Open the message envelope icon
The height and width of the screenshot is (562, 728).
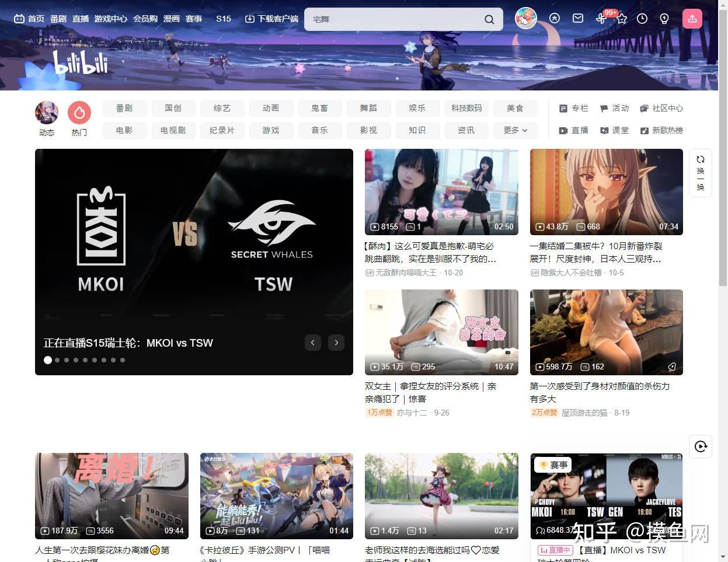click(x=577, y=18)
